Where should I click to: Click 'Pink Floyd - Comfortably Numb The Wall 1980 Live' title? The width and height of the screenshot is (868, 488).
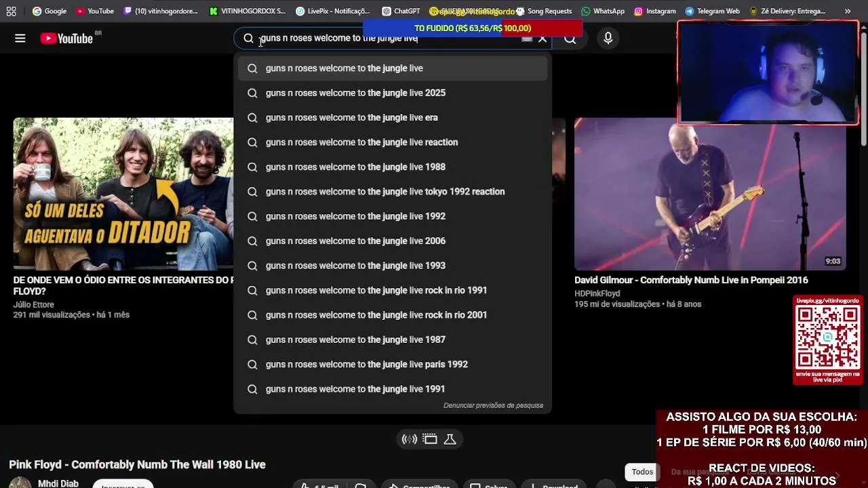pos(137,464)
